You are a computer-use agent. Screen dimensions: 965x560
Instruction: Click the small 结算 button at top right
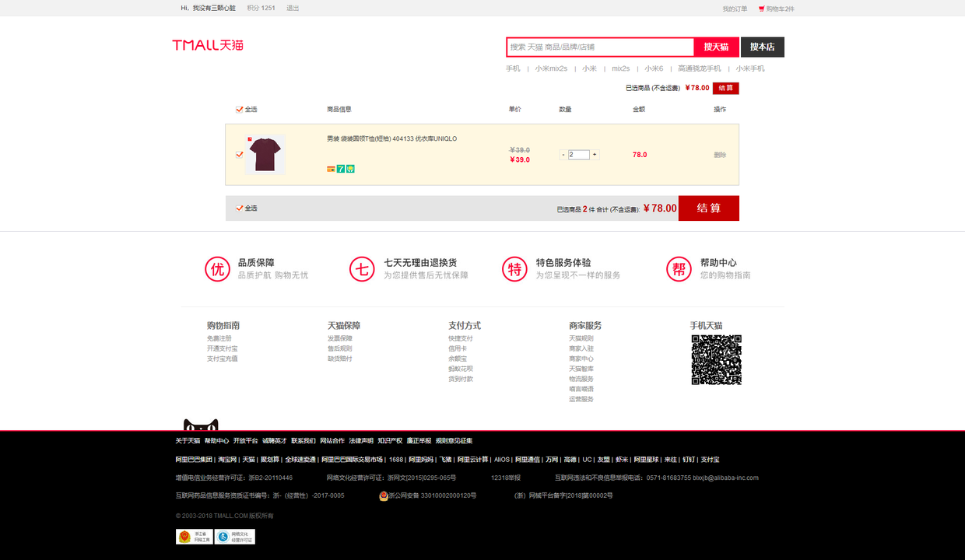tap(726, 88)
